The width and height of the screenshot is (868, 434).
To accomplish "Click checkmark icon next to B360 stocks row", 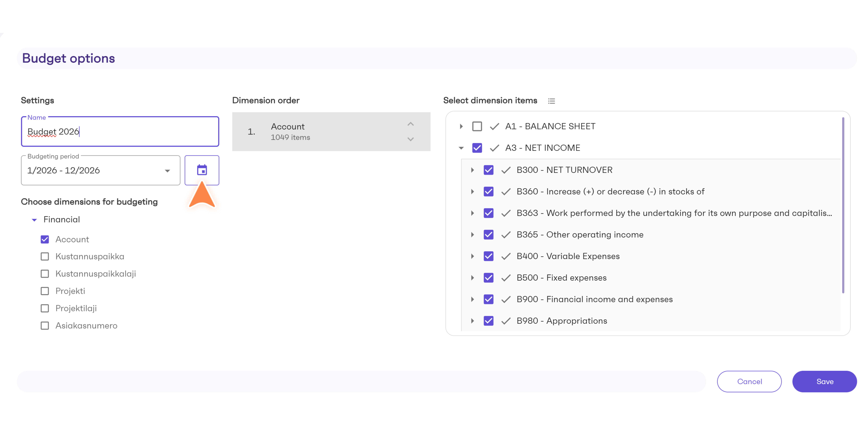I will point(506,192).
